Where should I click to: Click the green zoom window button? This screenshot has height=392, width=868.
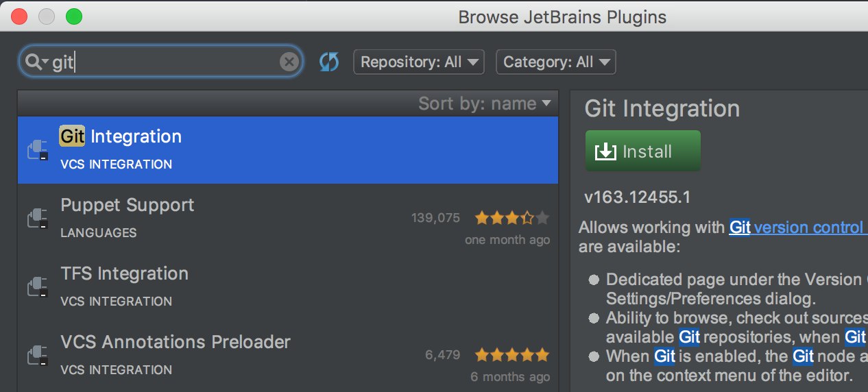[x=73, y=16]
